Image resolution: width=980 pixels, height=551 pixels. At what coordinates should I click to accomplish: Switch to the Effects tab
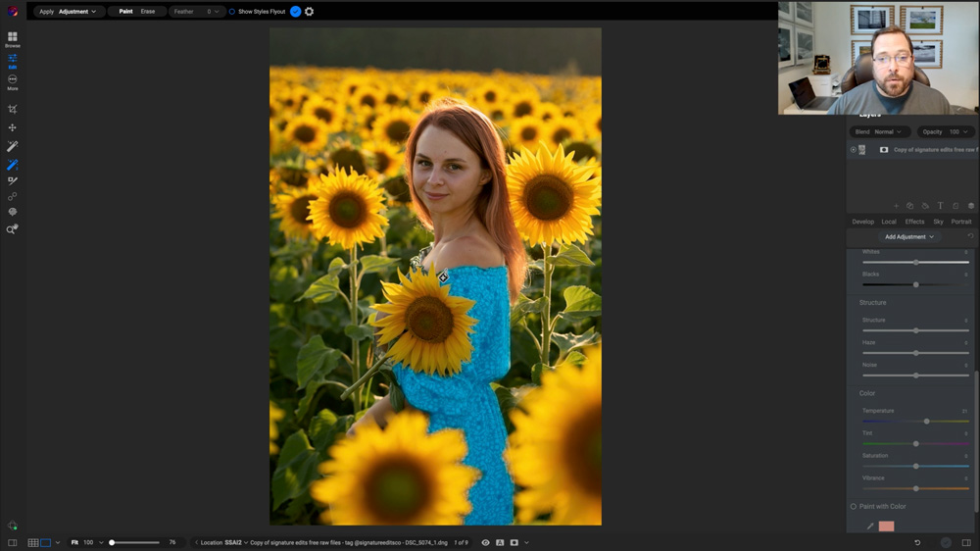[914, 222]
